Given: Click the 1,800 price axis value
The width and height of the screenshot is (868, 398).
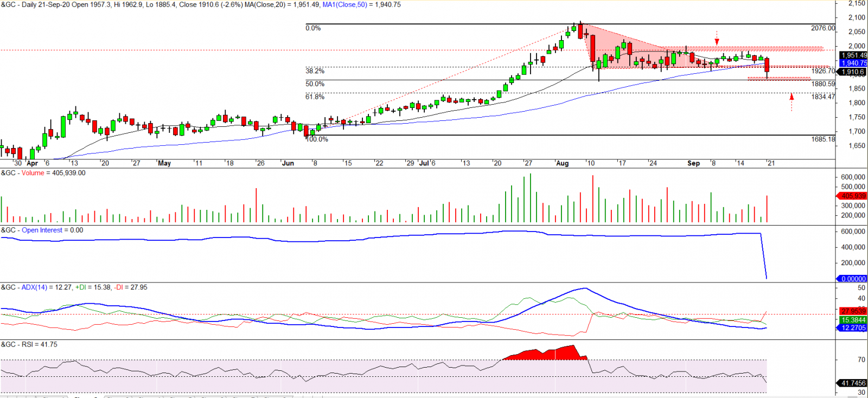Looking at the screenshot, I should (857, 103).
